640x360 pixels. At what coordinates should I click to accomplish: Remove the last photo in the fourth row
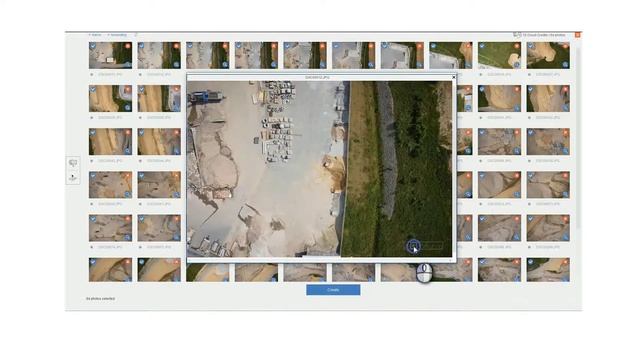coord(565,176)
